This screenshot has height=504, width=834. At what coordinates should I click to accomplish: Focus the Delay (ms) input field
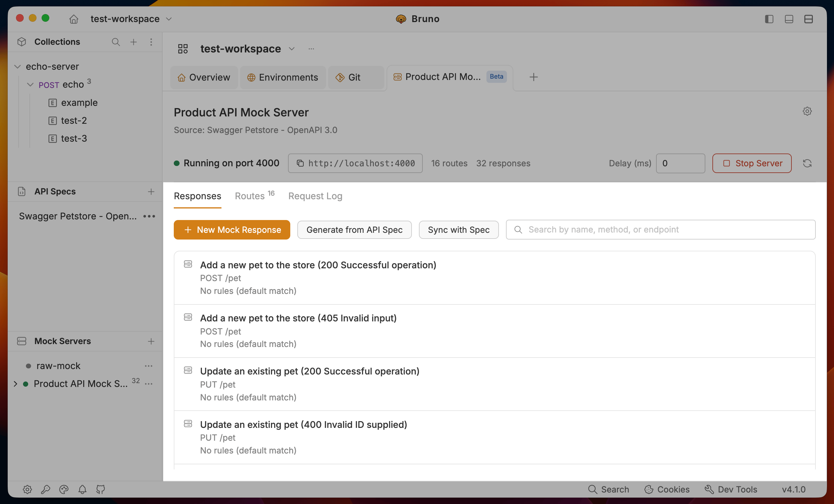(680, 163)
